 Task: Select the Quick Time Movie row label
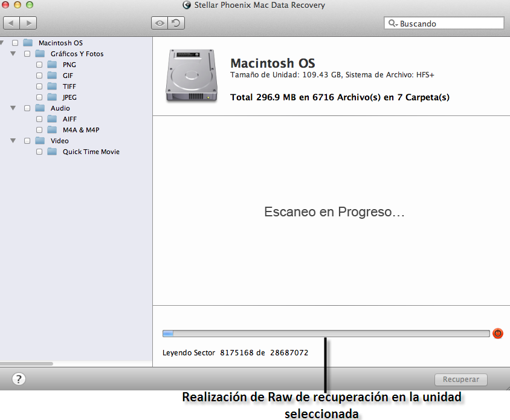91,152
